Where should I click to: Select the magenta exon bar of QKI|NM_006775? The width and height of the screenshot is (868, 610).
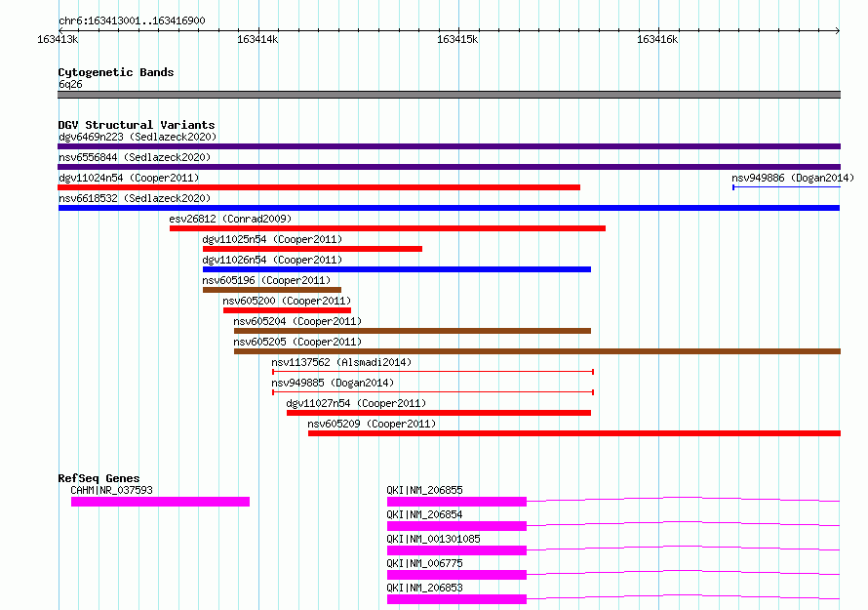[x=456, y=575]
